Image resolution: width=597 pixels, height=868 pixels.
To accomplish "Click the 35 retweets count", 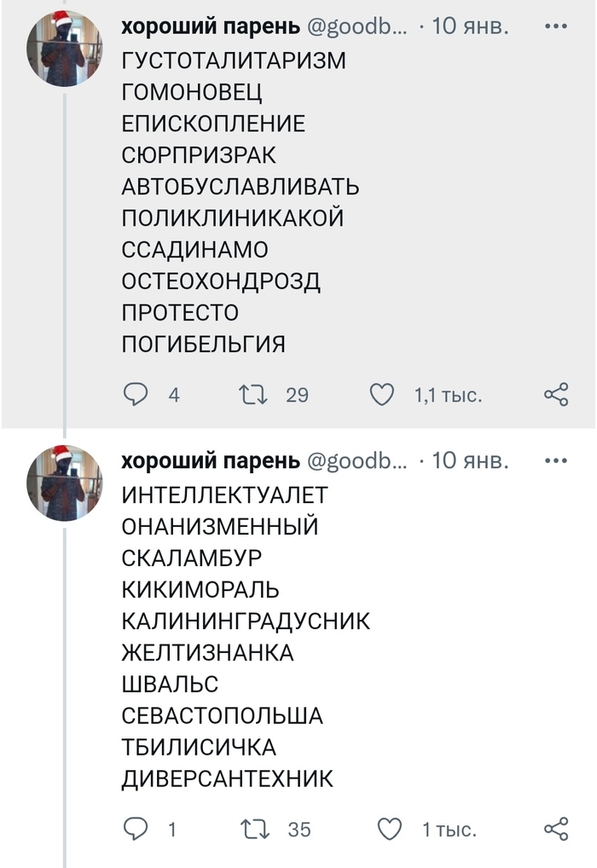I will coord(298,830).
